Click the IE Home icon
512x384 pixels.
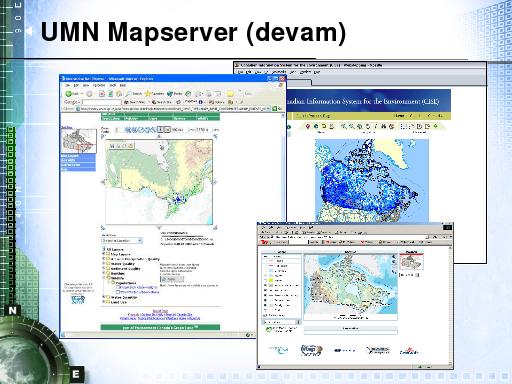tap(118, 94)
